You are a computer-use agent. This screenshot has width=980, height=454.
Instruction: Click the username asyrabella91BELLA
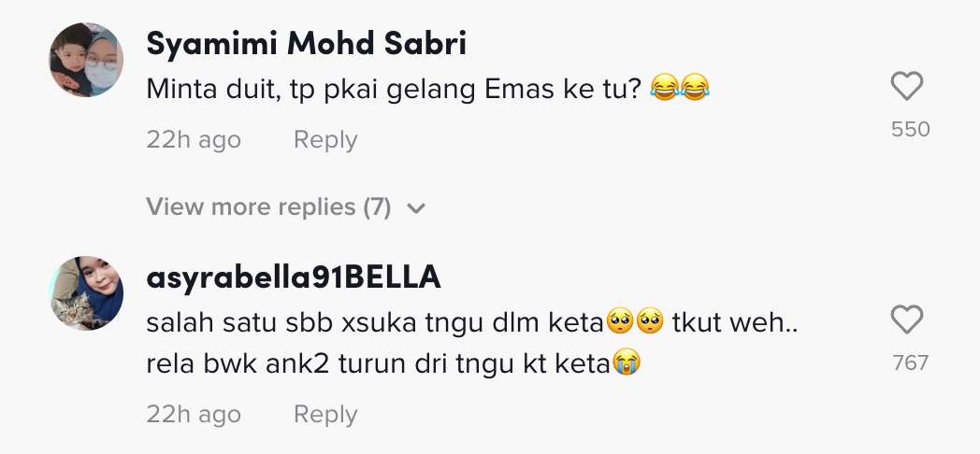click(294, 277)
